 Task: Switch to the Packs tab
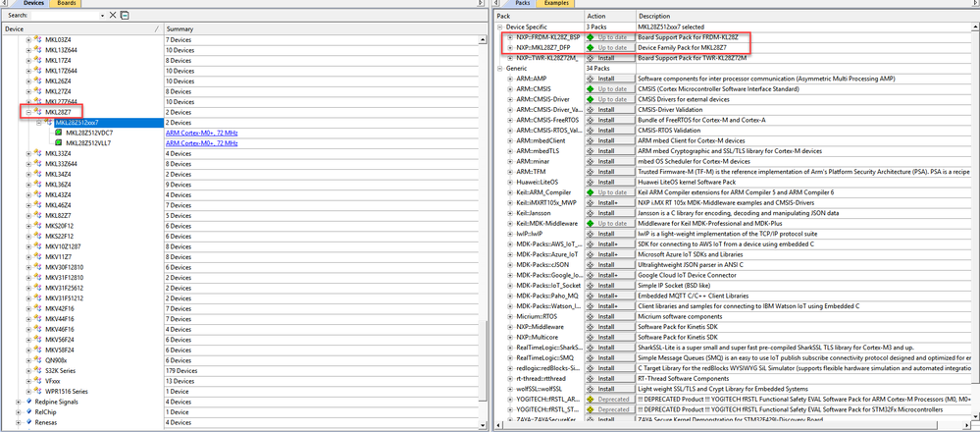(523, 3)
